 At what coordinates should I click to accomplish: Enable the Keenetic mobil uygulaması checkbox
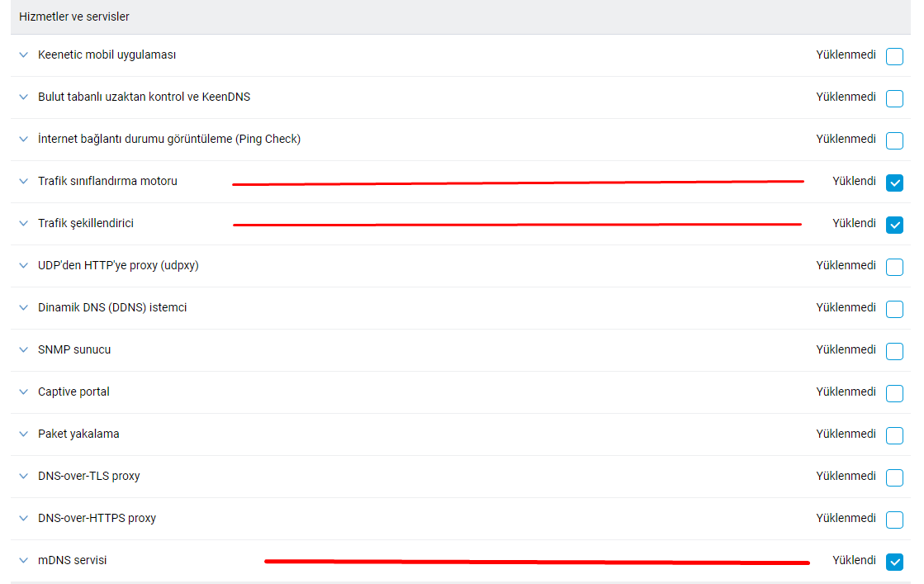(x=894, y=56)
